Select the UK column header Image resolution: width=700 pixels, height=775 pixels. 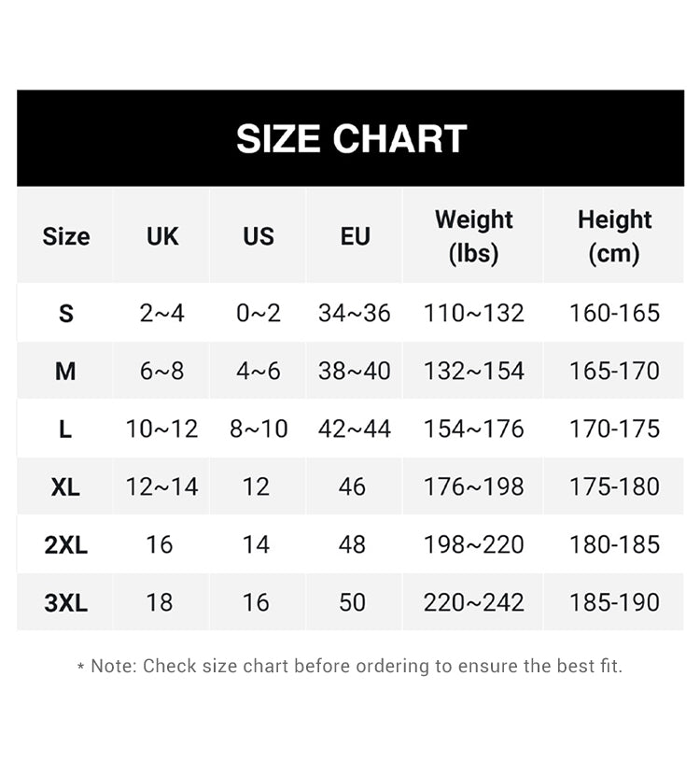(x=162, y=236)
